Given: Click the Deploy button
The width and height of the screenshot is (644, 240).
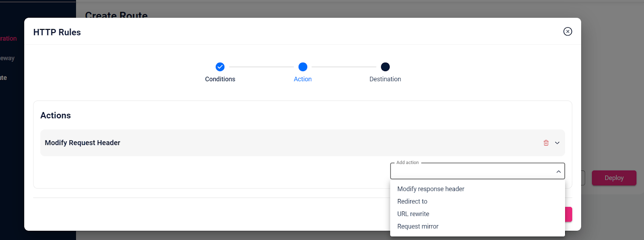Looking at the screenshot, I should click(614, 178).
